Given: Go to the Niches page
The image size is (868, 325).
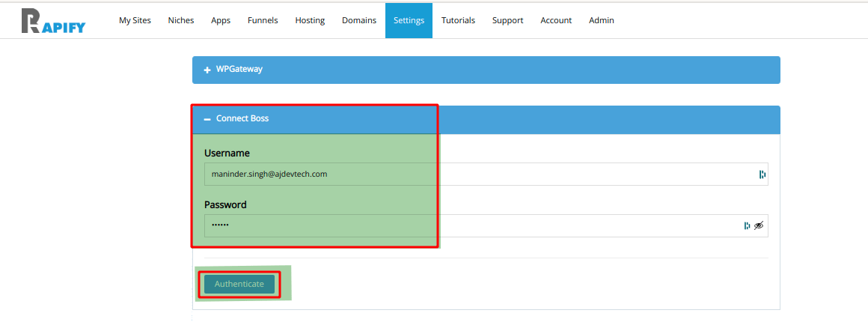Looking at the screenshot, I should pyautogui.click(x=181, y=20).
